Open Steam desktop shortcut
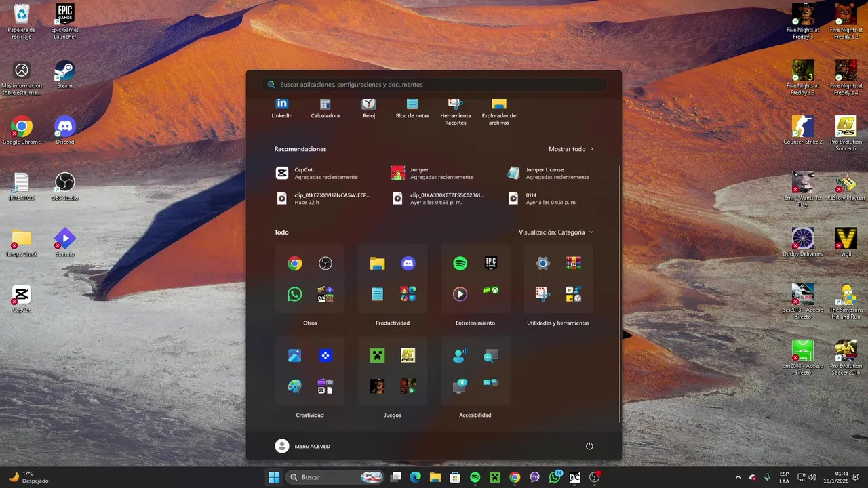868x488 pixels. tap(64, 75)
